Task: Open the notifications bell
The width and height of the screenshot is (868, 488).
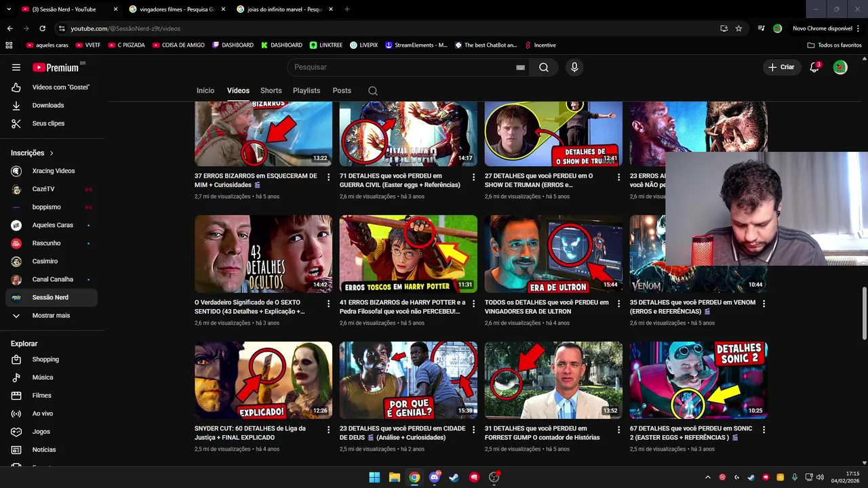Action: (x=814, y=67)
